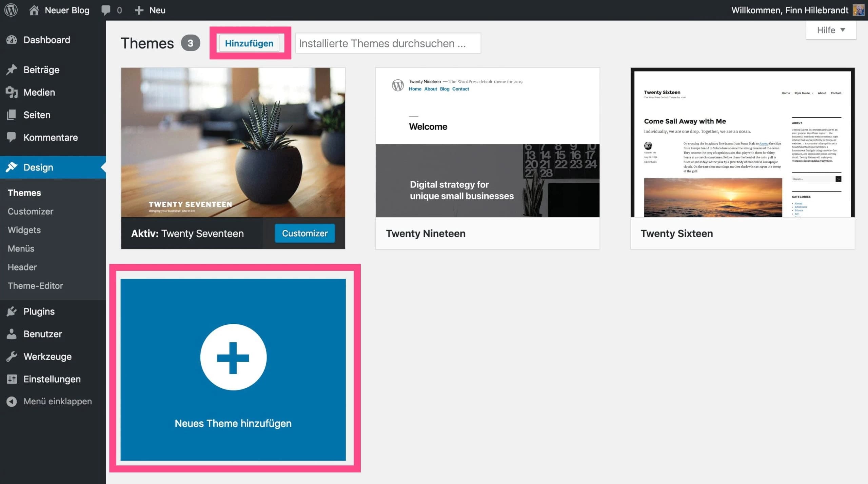Click the Werkzeuge wrench icon
The width and height of the screenshot is (868, 484).
[12, 356]
